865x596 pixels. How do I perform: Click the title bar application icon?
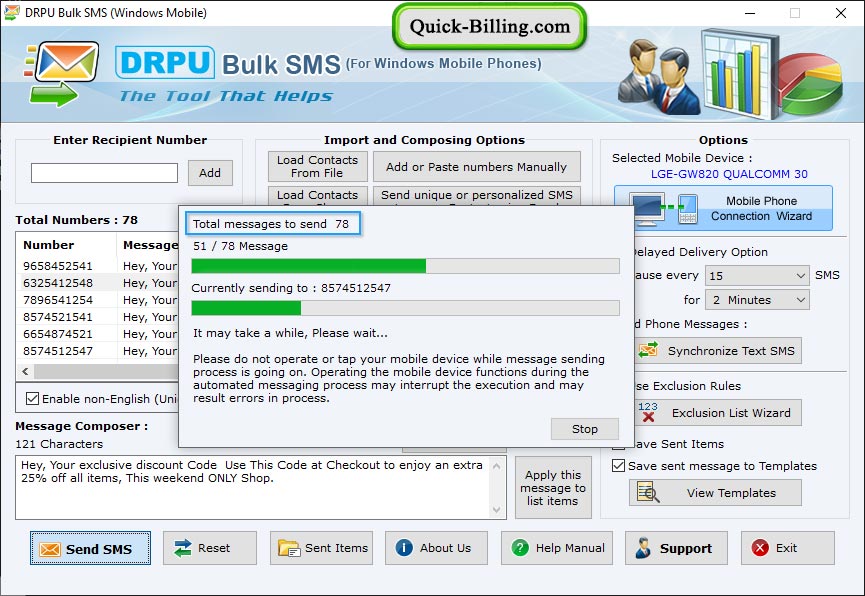click(12, 12)
